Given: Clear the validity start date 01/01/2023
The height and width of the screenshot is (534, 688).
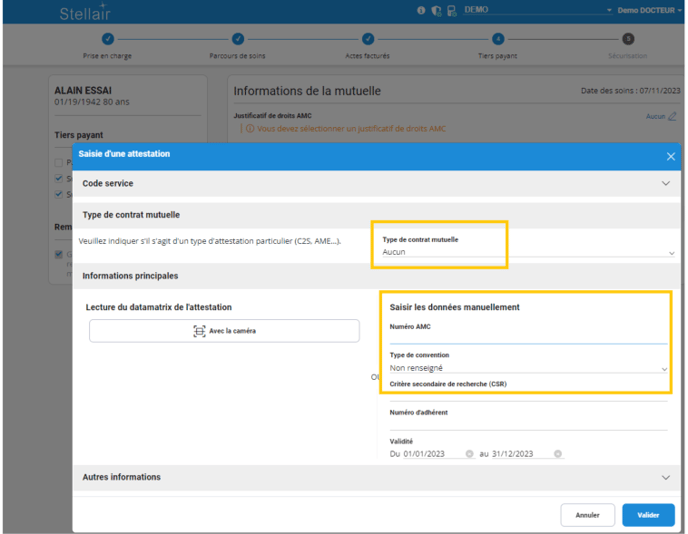Looking at the screenshot, I should click(x=469, y=454).
